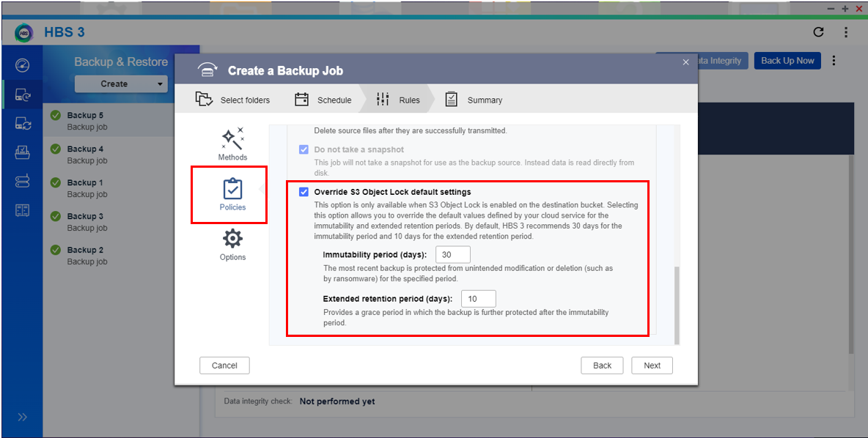
Task: Toggle the Do not take a snapshot checkbox
Action: click(304, 149)
